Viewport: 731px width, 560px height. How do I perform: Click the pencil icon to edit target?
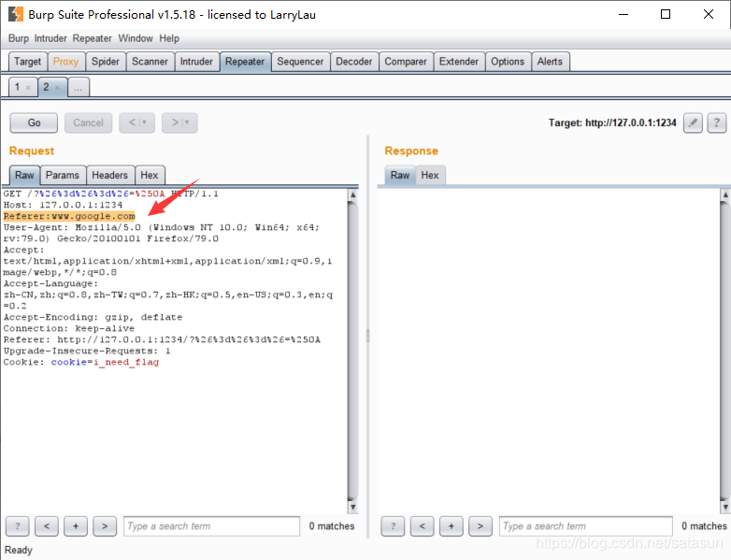click(693, 123)
